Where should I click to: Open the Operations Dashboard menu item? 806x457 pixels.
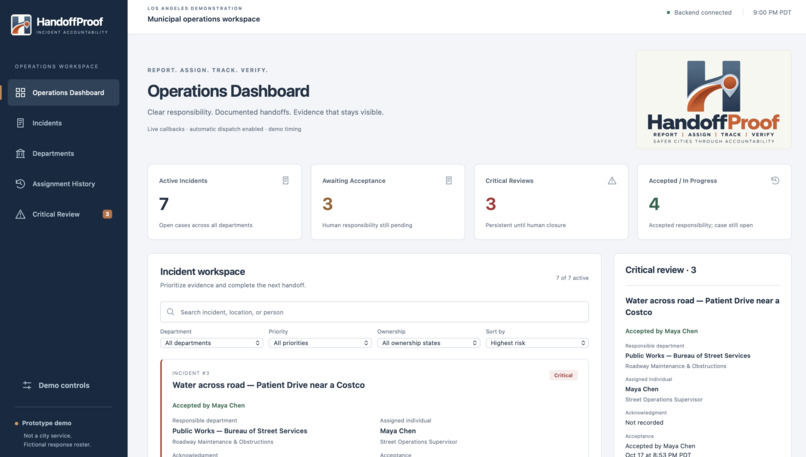click(63, 93)
